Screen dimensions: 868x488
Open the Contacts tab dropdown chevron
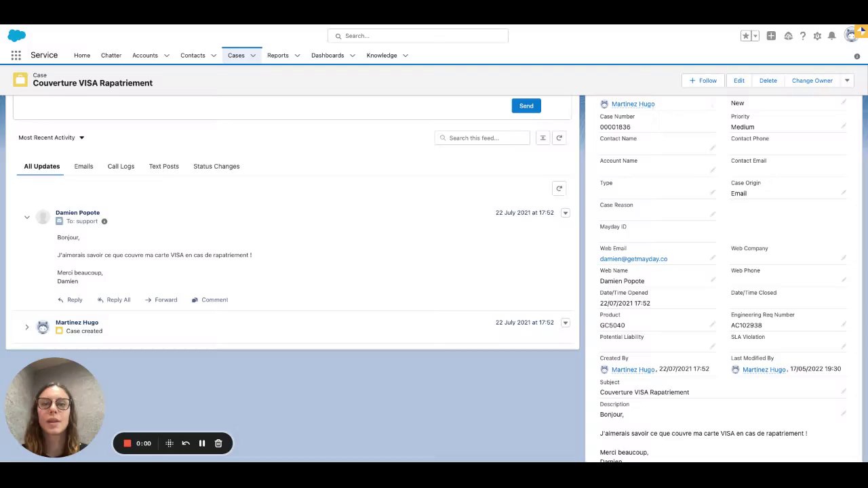[x=214, y=56]
